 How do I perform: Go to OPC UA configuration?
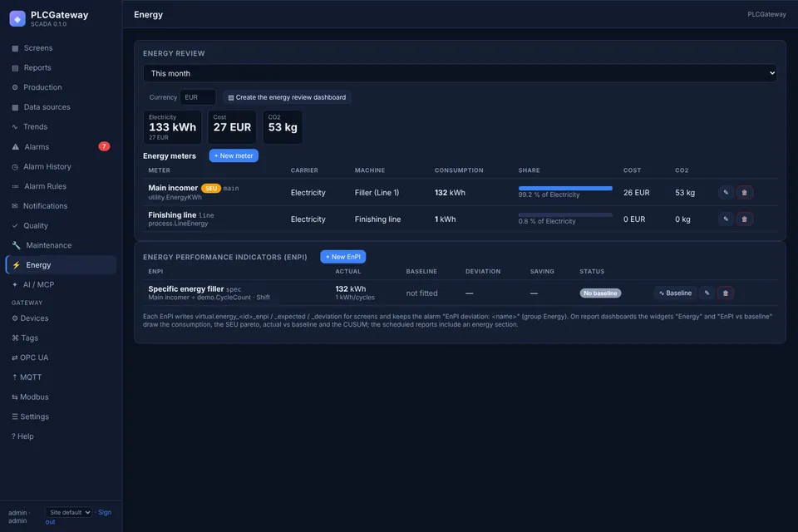click(x=61, y=357)
